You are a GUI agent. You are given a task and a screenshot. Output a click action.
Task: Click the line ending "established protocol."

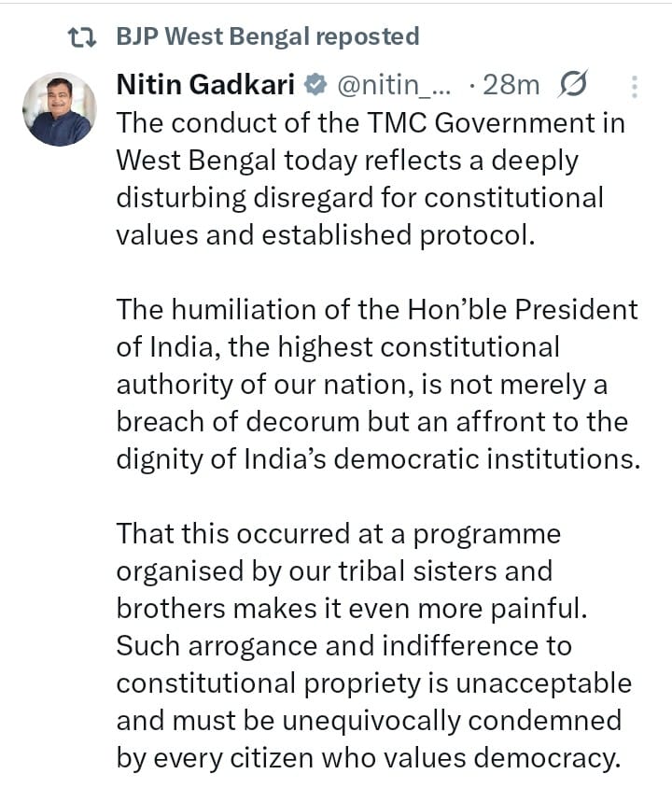[x=326, y=234]
